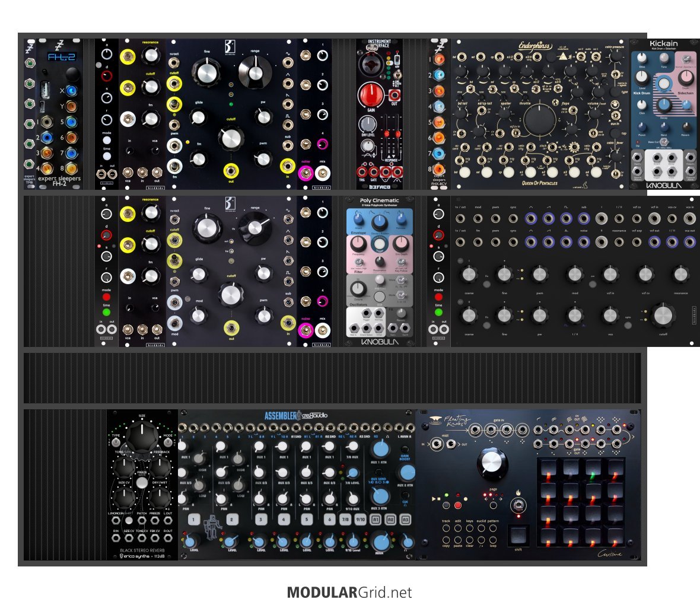Click the ENV LEVEL knob on Befaco
This screenshot has width=700, height=605.
click(x=368, y=124)
